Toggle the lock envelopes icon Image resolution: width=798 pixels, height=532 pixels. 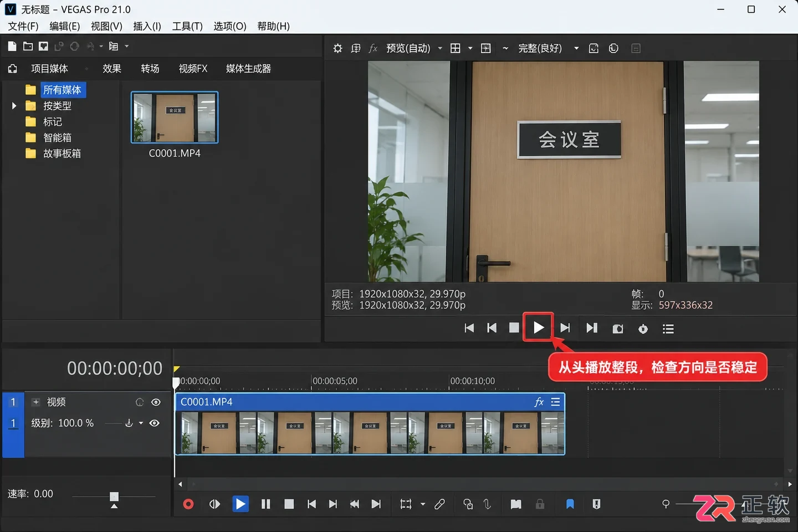(540, 504)
